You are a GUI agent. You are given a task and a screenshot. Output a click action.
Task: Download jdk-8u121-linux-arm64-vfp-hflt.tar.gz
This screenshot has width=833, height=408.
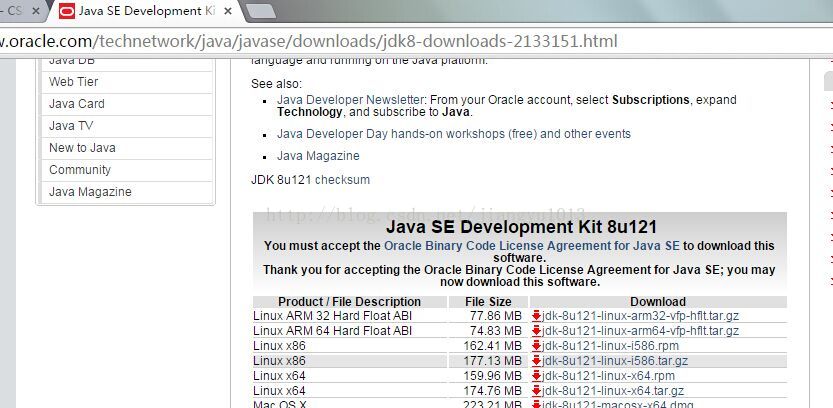(640, 331)
